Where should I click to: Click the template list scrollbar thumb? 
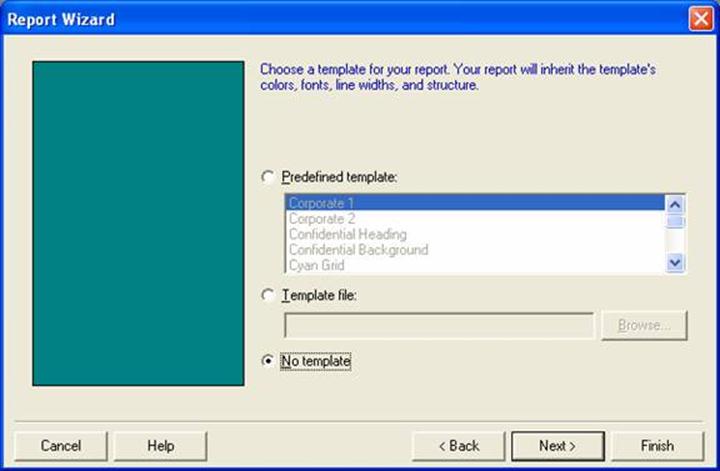(x=675, y=221)
